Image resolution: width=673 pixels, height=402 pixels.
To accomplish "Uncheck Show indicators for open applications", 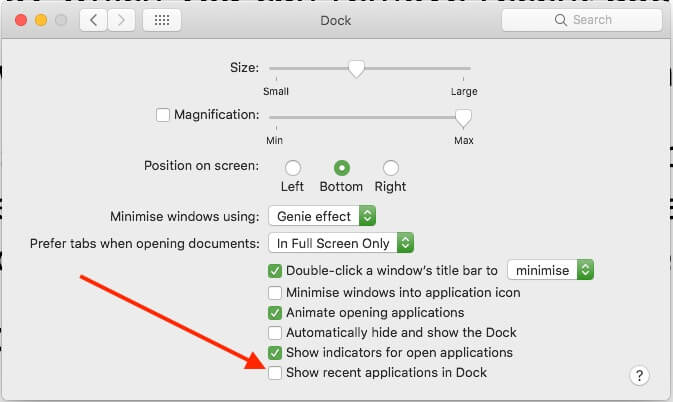I will tap(275, 353).
